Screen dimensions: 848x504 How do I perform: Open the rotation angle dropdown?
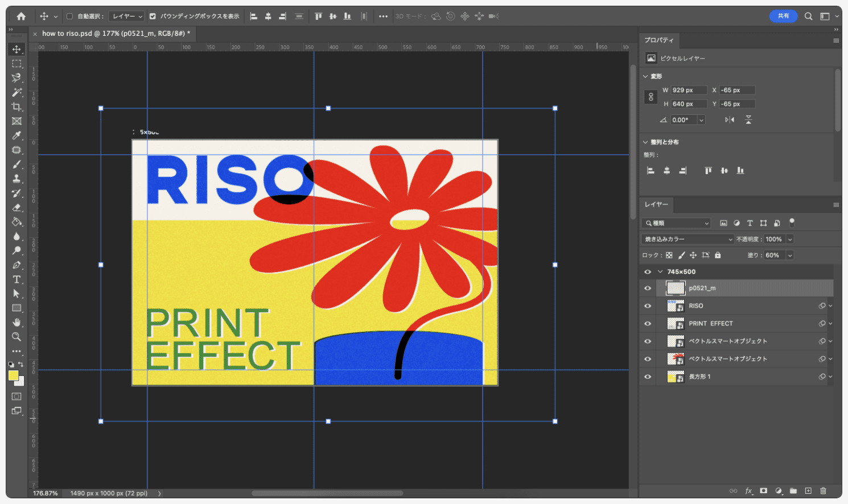(x=701, y=120)
